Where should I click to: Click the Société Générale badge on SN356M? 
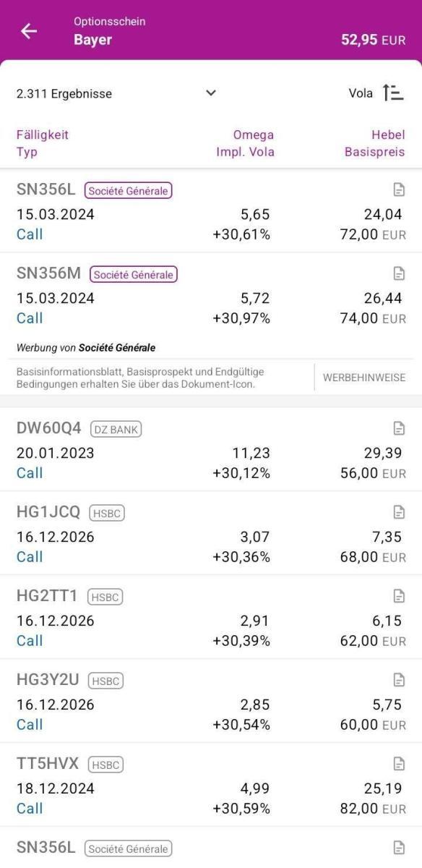[x=132, y=274]
